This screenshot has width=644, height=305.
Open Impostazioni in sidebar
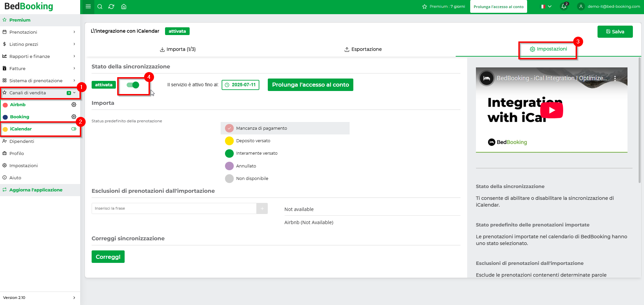[x=40, y=165]
